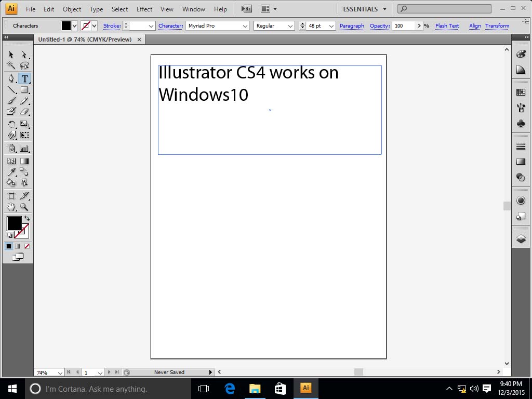Viewport: 532px width, 399px height.
Task: Open the Align panel link
Action: tap(475, 26)
